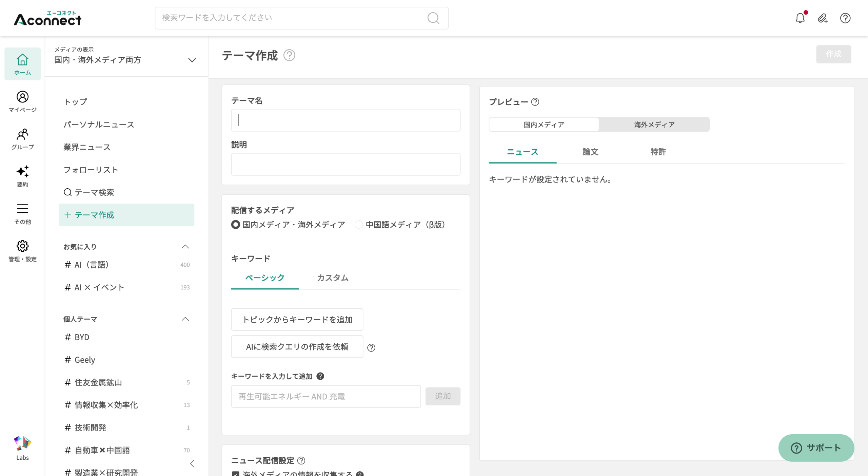This screenshot has width=868, height=476.
Task: Switch to the 論文 preview tab
Action: pyautogui.click(x=590, y=152)
